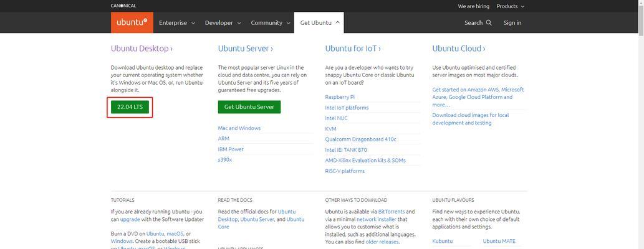Open the older releases link

[x=382, y=242]
